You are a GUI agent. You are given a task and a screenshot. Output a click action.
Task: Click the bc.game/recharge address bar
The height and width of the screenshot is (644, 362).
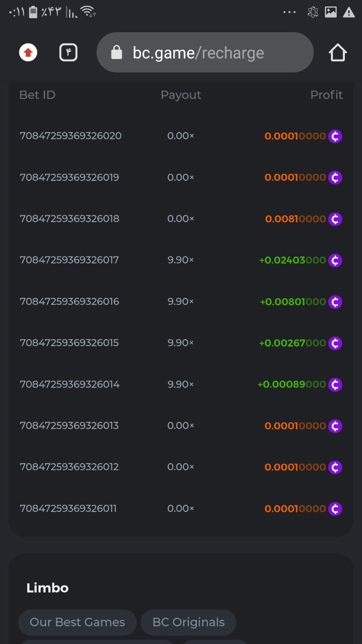coord(205,53)
